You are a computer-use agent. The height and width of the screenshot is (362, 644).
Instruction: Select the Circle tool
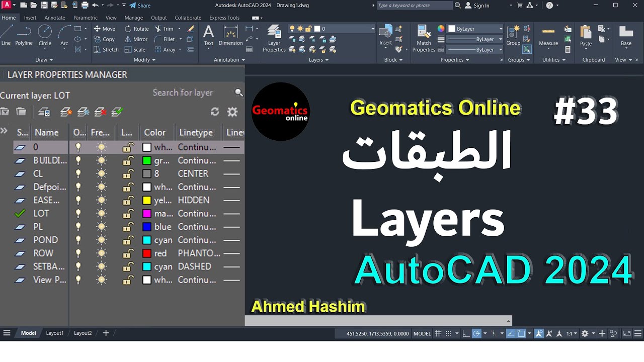pos(45,35)
